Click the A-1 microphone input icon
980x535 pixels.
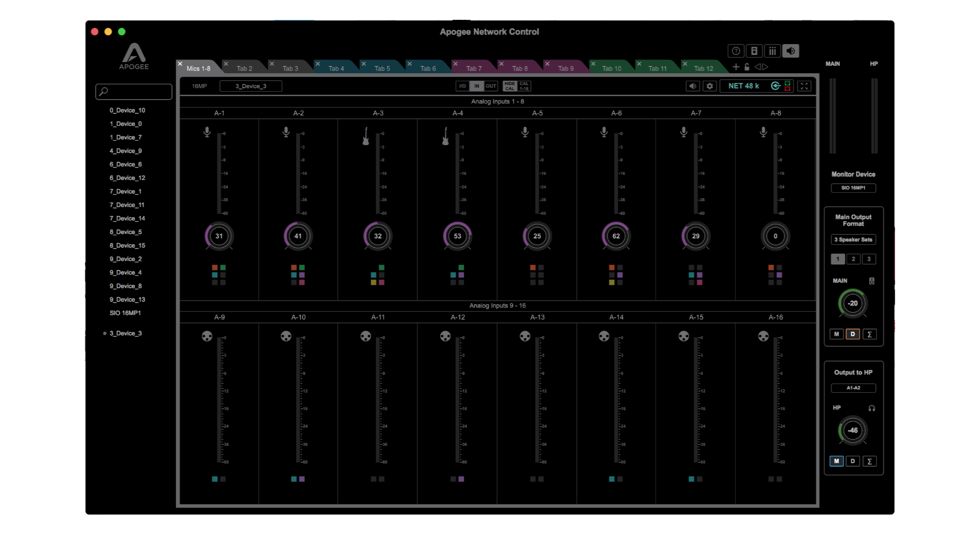coord(207,132)
